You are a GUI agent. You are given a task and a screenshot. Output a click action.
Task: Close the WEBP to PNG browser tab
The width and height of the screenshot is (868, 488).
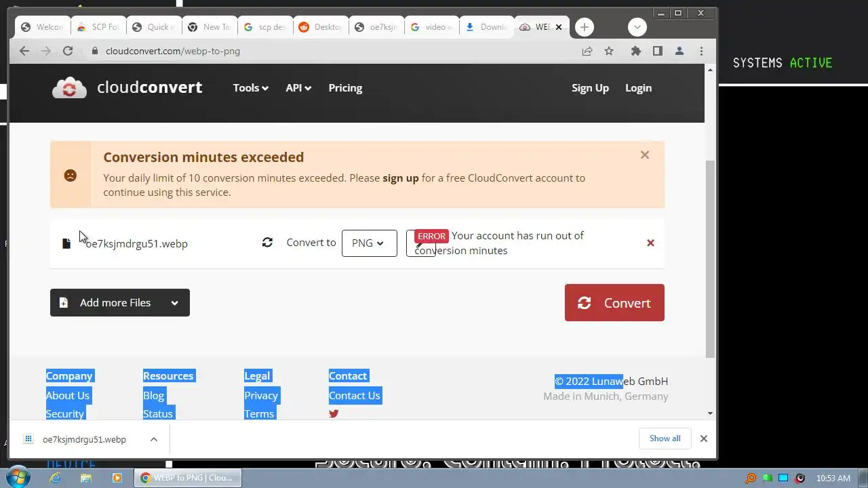(559, 27)
